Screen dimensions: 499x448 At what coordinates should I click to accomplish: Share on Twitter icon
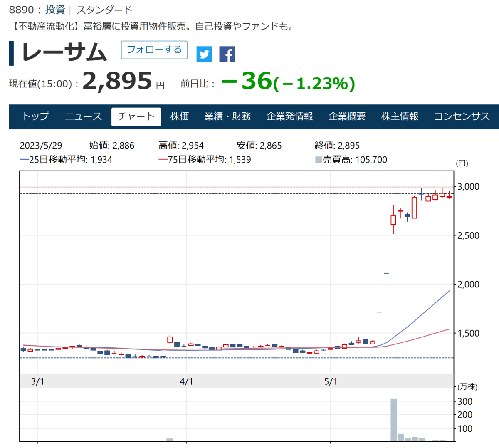(204, 54)
